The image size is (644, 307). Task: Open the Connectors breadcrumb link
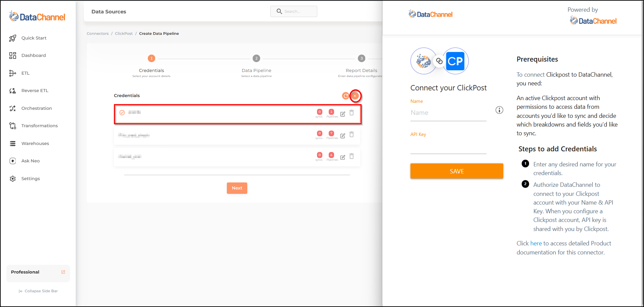pos(98,33)
